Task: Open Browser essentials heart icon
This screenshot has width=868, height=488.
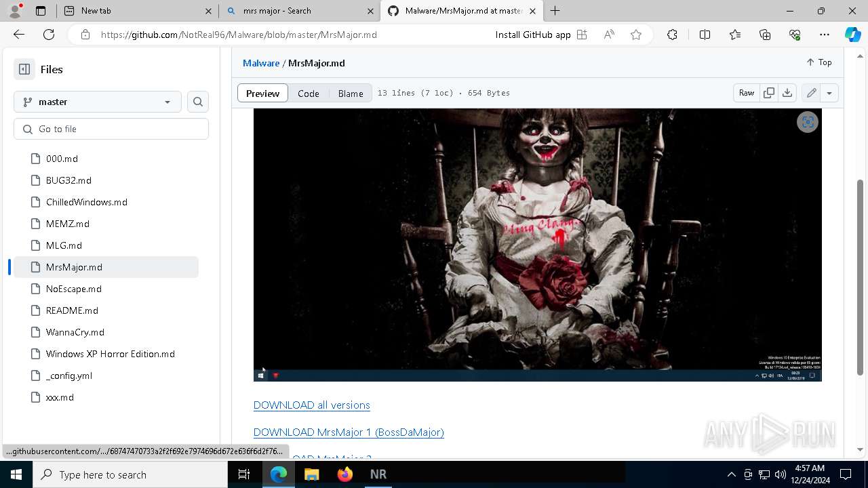Action: [x=795, y=35]
